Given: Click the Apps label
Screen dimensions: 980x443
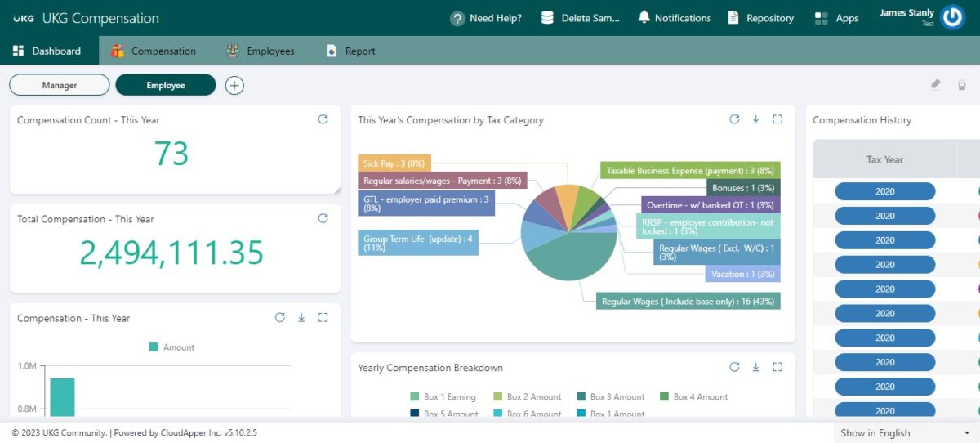Looking at the screenshot, I should [848, 18].
